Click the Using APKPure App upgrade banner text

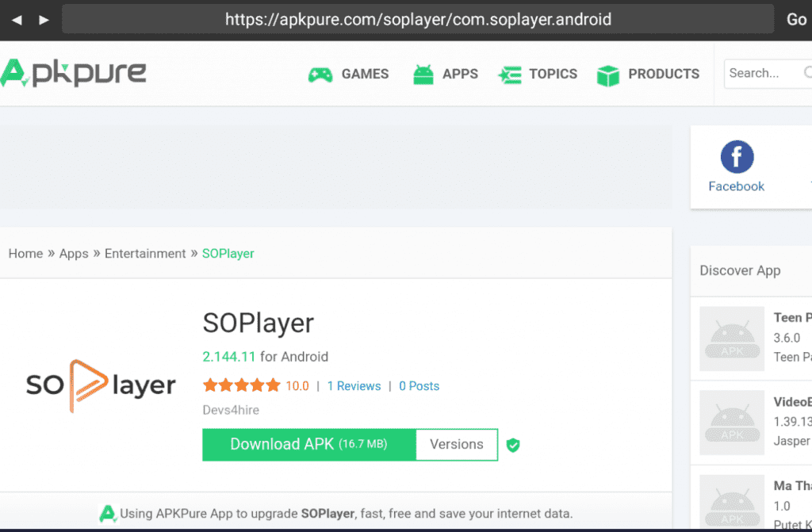click(346, 514)
